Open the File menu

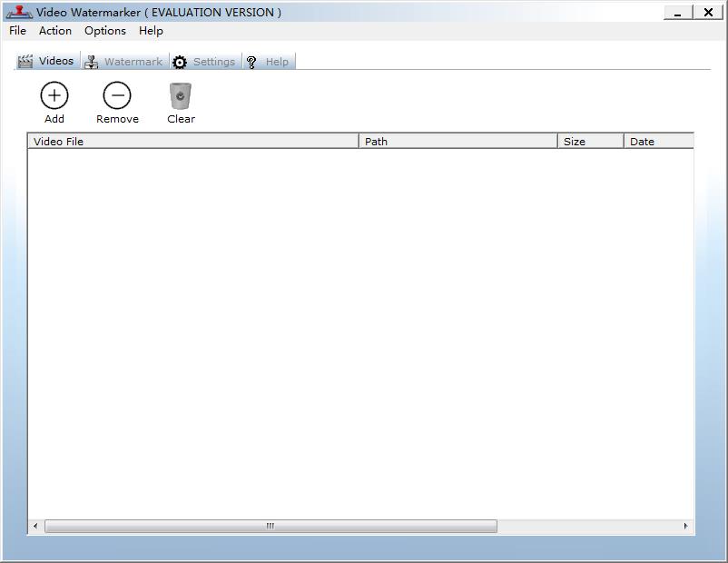(17, 31)
